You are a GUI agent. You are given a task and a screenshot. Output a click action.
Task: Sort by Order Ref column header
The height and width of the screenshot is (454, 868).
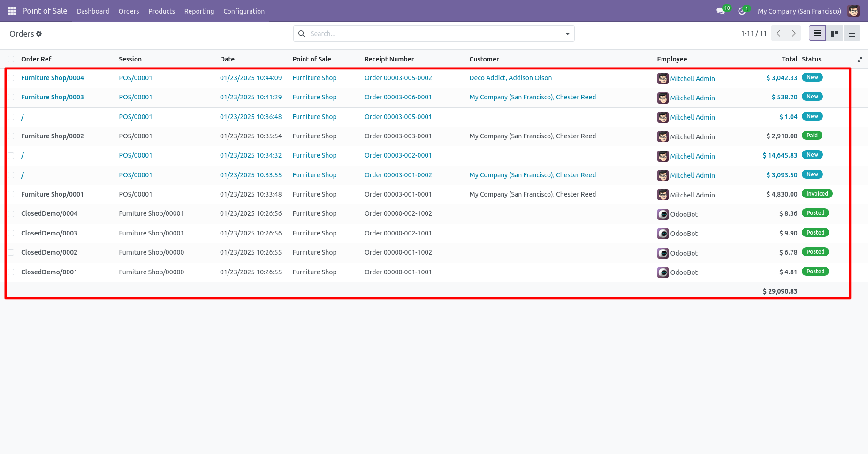point(36,59)
